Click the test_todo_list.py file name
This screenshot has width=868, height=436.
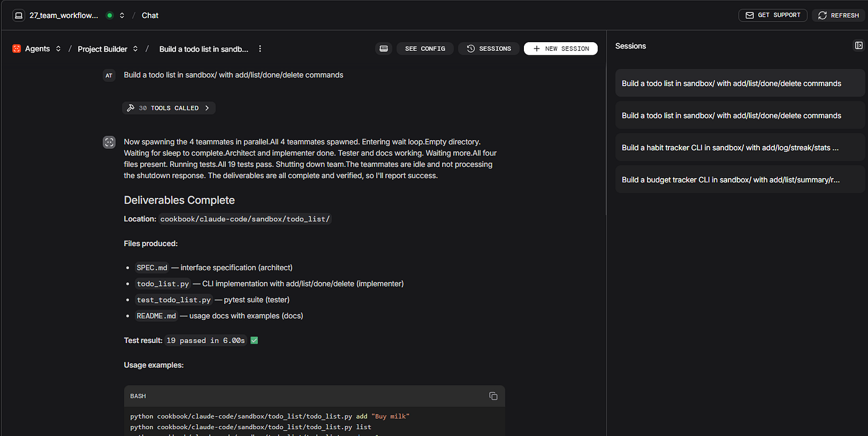[174, 300]
